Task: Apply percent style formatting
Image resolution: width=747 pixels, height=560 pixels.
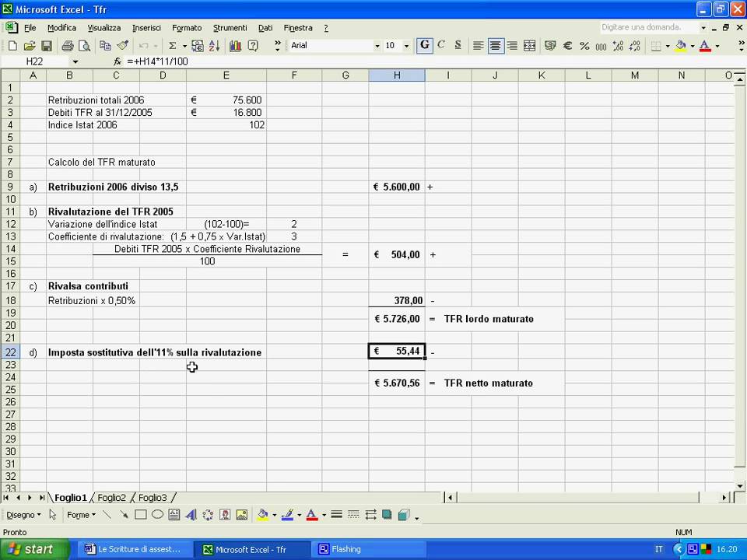Action: click(x=584, y=46)
